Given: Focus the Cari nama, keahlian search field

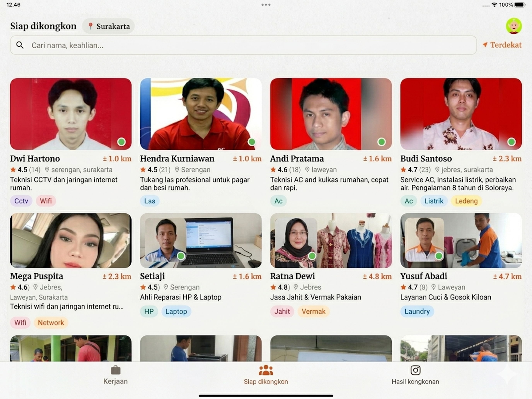Looking at the screenshot, I should pos(243,45).
